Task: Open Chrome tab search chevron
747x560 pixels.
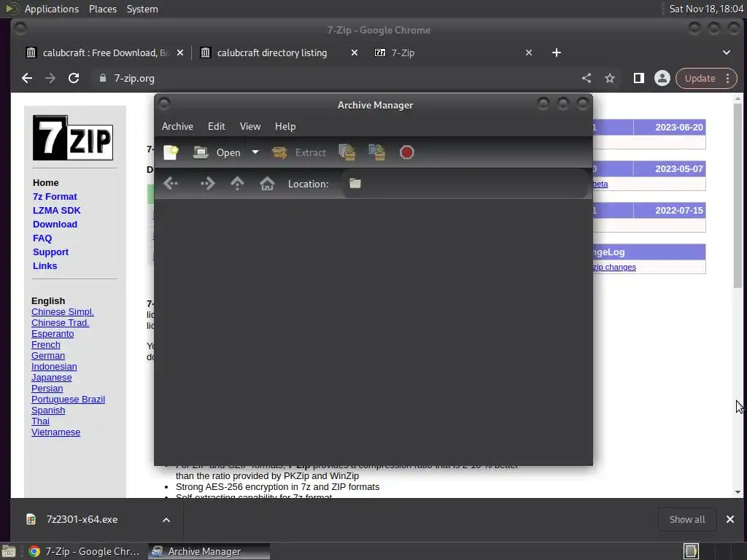Action: point(726,52)
